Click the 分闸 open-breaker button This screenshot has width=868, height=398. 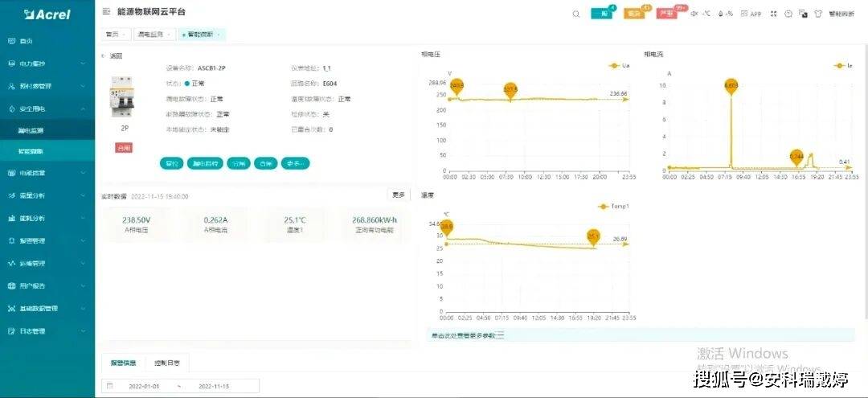tap(239, 163)
